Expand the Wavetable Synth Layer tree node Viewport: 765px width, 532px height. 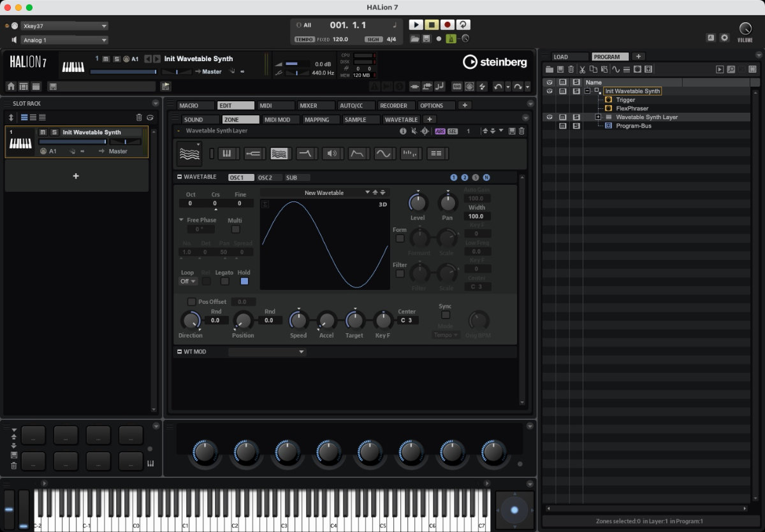[x=598, y=117]
